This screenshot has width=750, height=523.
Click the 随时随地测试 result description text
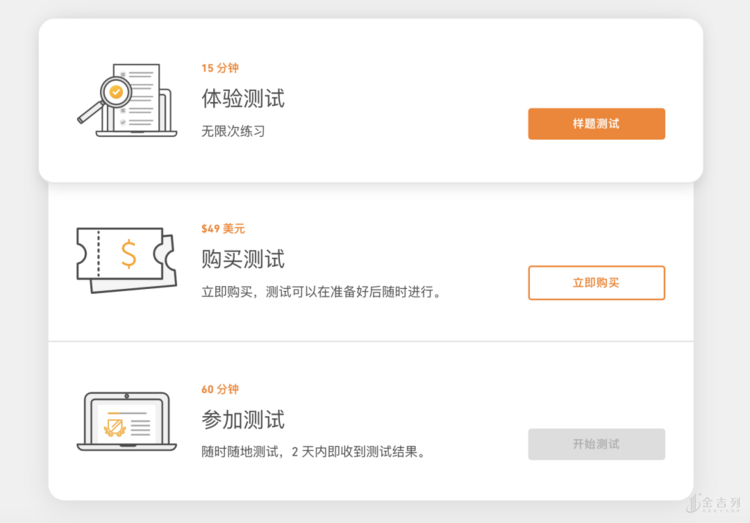pyautogui.click(x=314, y=452)
